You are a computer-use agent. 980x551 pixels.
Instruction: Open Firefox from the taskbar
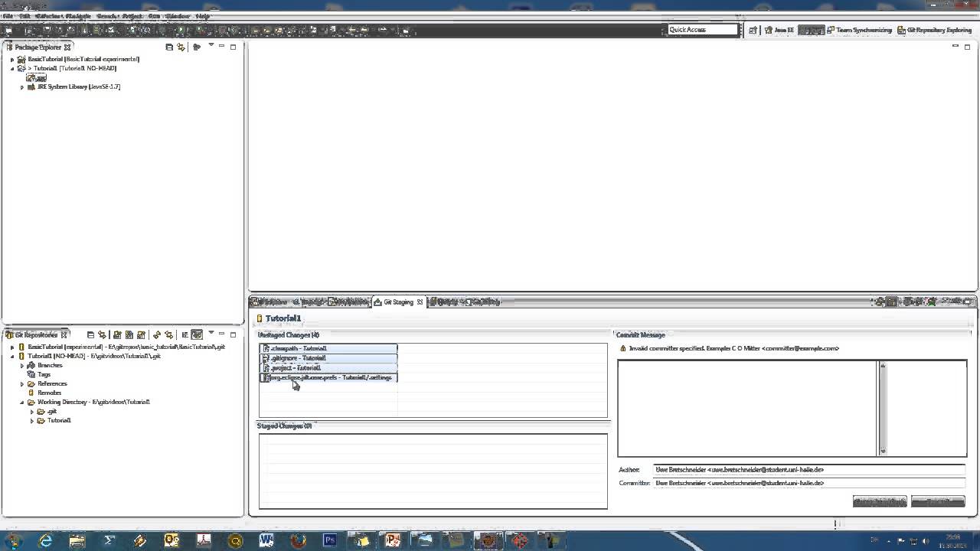tap(298, 540)
